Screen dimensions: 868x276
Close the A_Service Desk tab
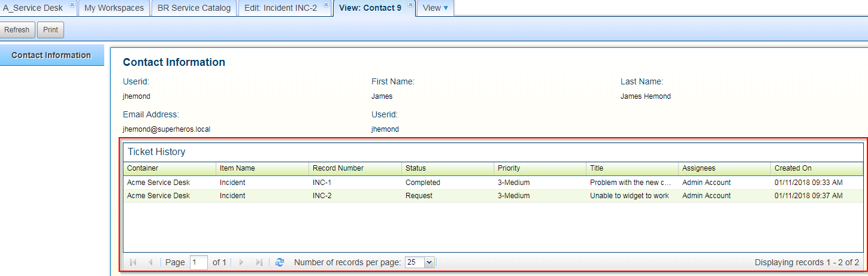[x=72, y=4]
